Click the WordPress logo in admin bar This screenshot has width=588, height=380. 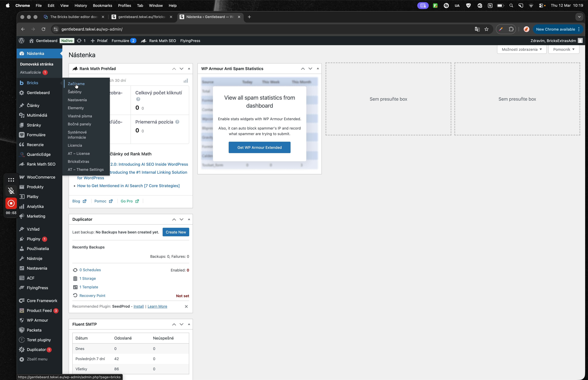(x=21, y=41)
